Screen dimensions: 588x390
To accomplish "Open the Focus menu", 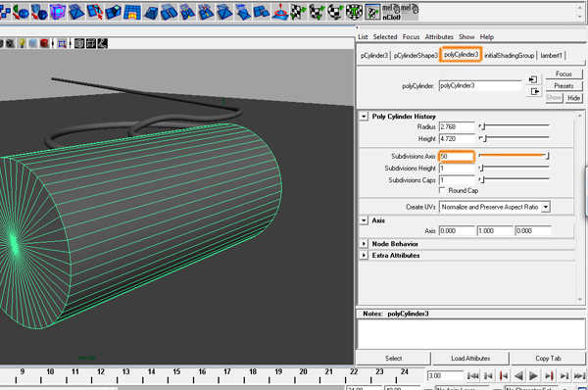I will pyautogui.click(x=411, y=37).
